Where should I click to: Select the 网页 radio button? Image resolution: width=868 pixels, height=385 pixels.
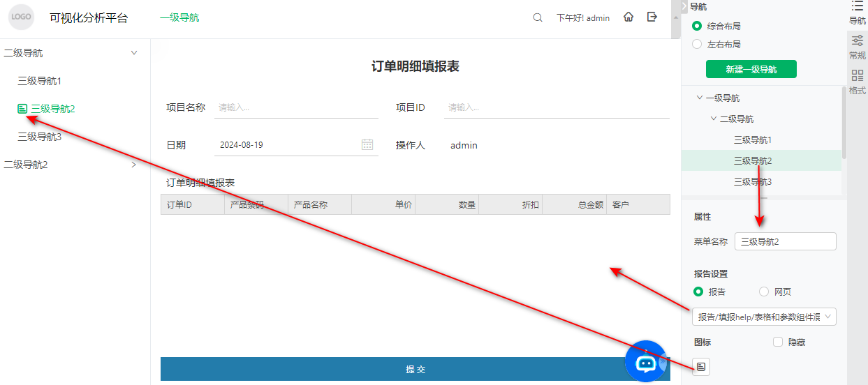click(x=764, y=292)
